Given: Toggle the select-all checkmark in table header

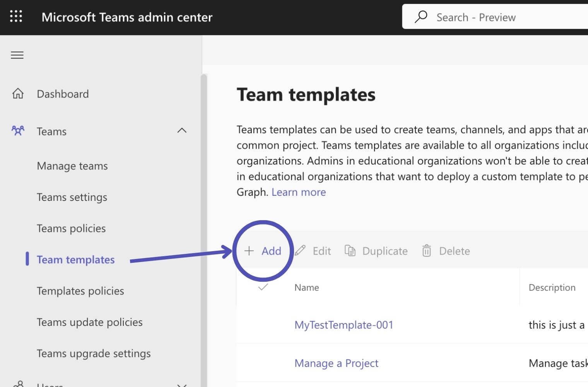Looking at the screenshot, I should pos(263,287).
